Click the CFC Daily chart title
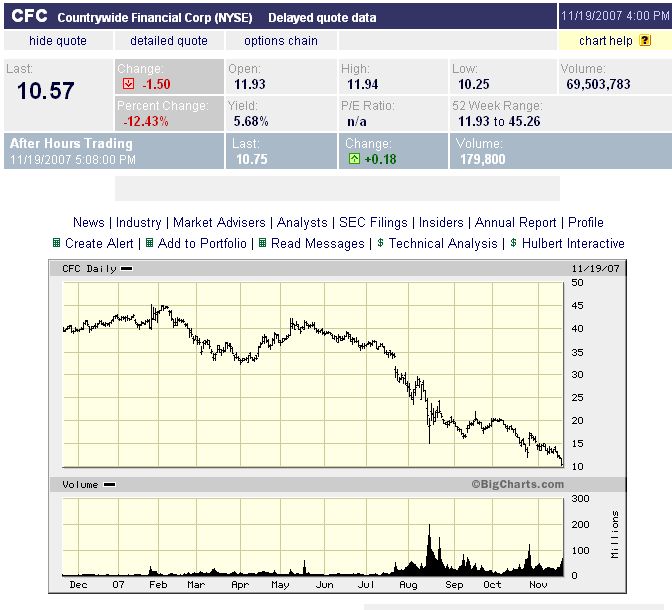This screenshot has width=672, height=610. pos(89,269)
